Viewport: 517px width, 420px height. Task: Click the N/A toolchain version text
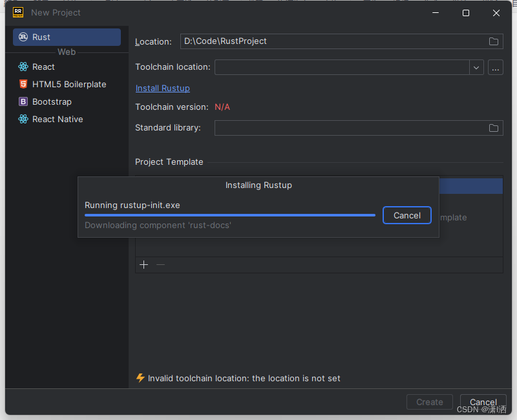(222, 107)
